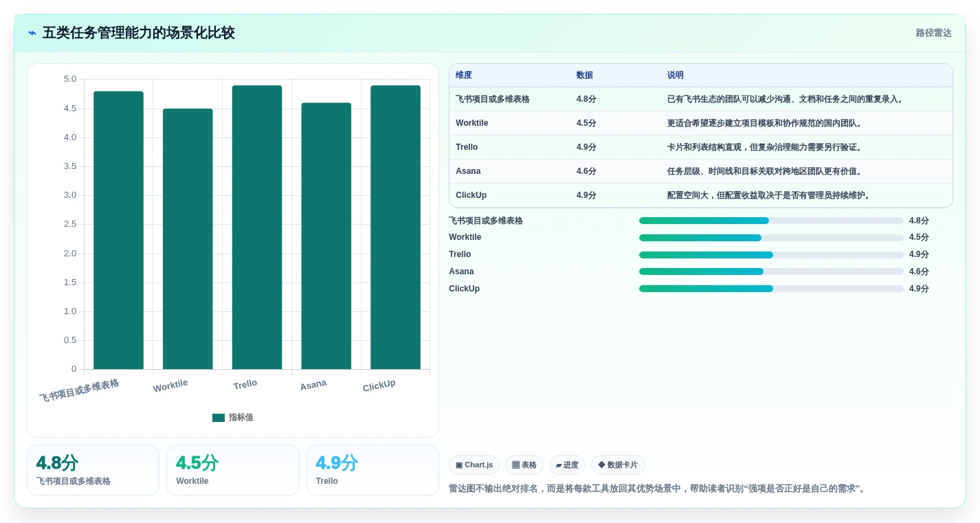
Task: Click the 4.8分 飞书项目或多维表格 data card
Action: click(x=93, y=470)
